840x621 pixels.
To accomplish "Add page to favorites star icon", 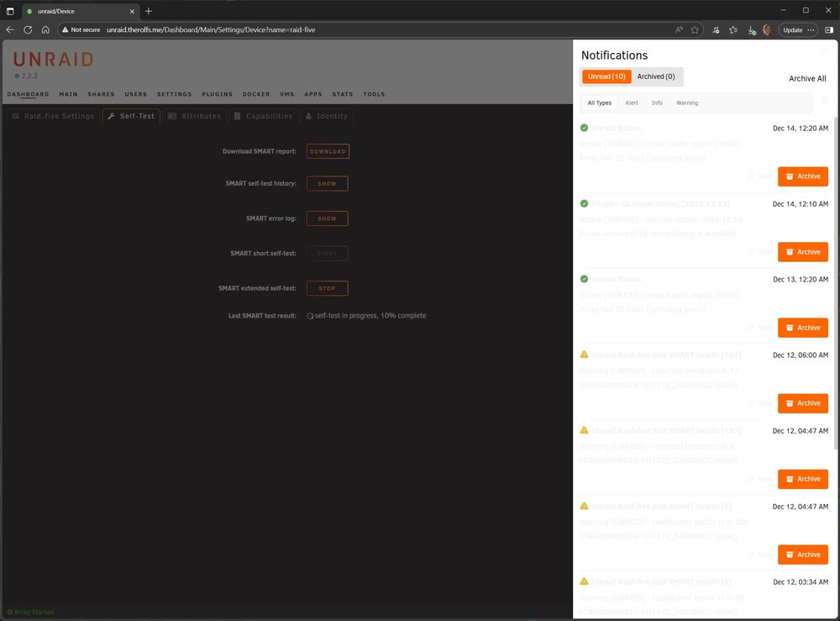I will point(695,30).
